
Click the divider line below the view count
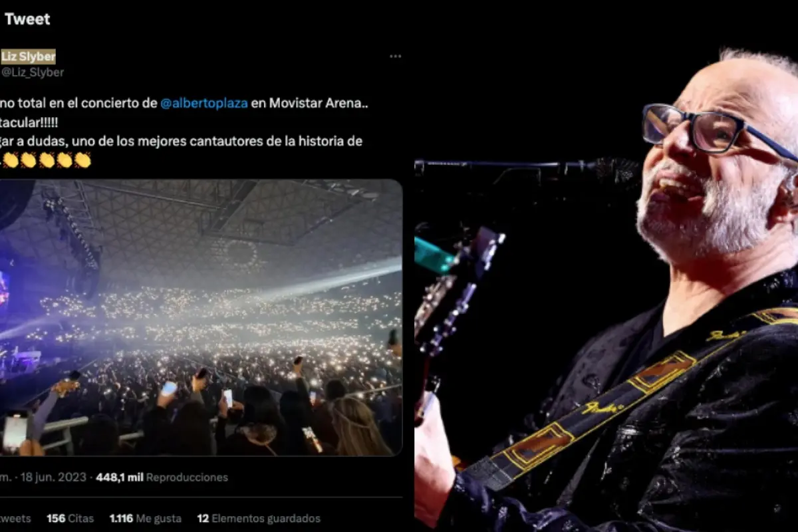[199, 497]
